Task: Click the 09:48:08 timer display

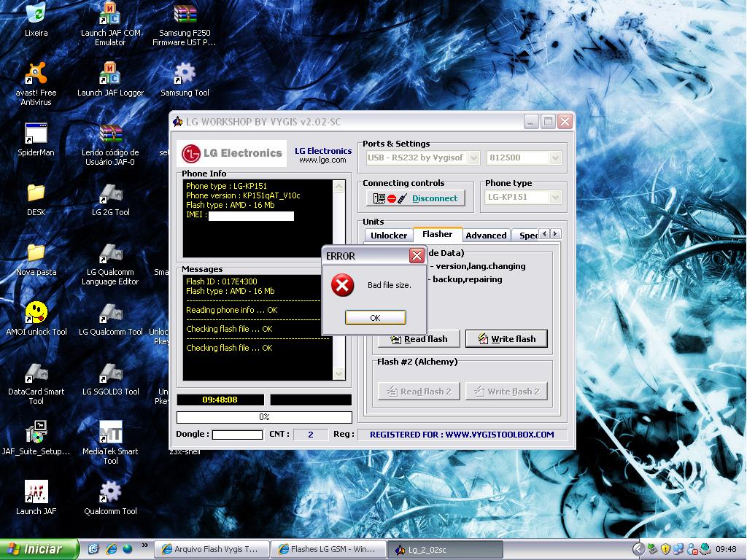Action: point(220,400)
